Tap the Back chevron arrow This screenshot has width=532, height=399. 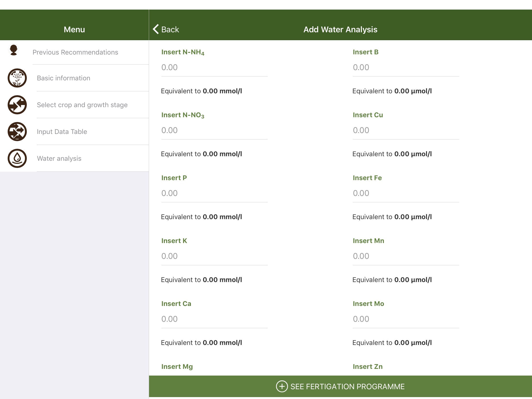tap(156, 29)
